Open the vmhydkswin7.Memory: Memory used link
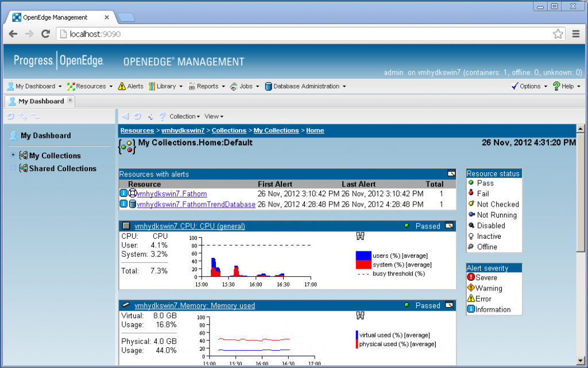Screen dimensions: 588x368 tap(195, 305)
